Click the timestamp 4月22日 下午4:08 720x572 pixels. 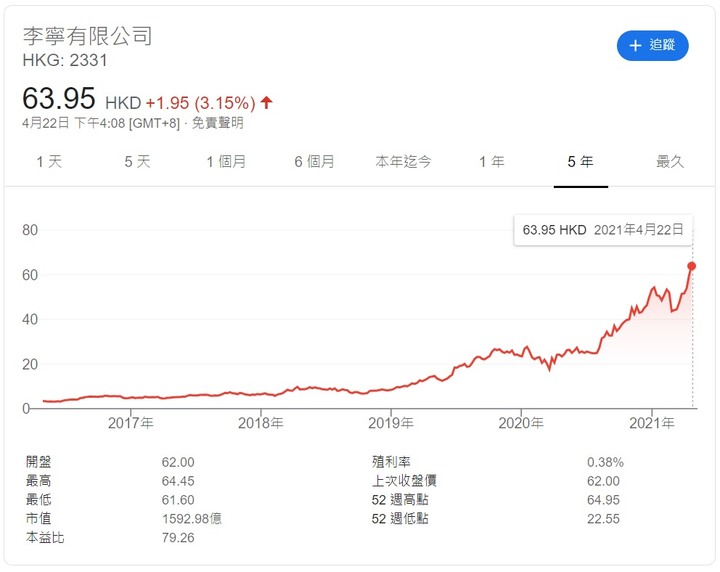pyautogui.click(x=73, y=123)
